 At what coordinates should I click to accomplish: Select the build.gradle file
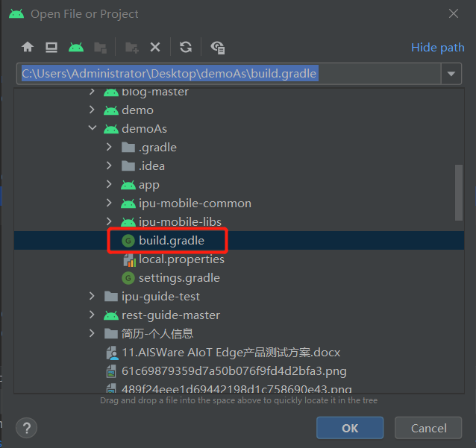tap(171, 241)
